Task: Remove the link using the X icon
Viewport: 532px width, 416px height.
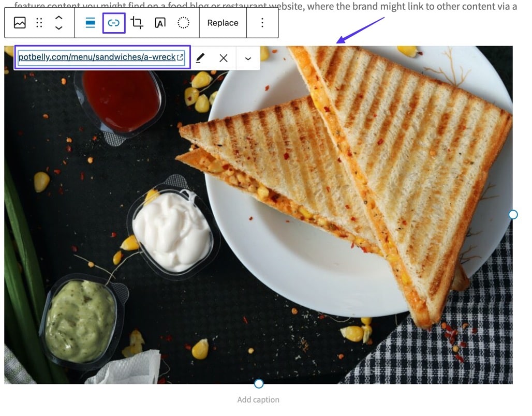Action: coord(223,58)
